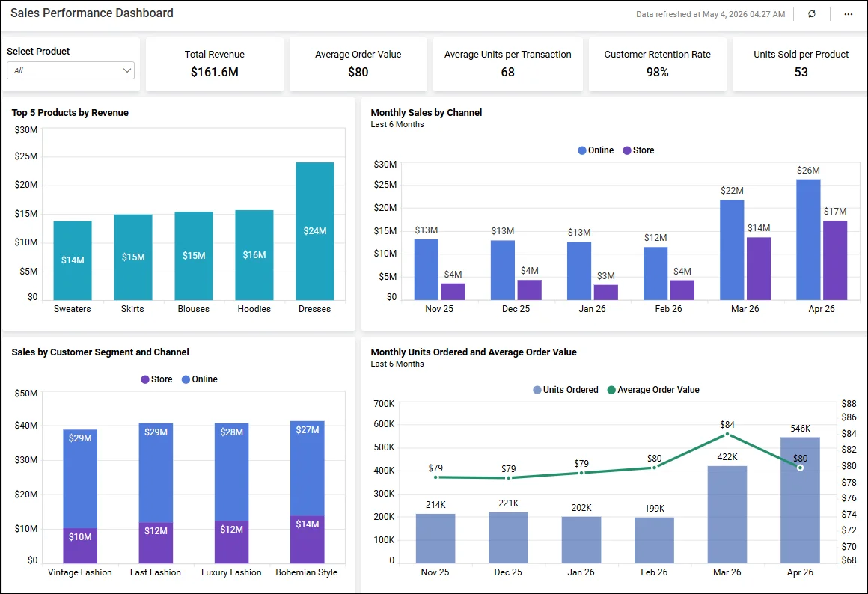Click the Monthly Sales by Channel title
This screenshot has width=868, height=594.
[427, 112]
